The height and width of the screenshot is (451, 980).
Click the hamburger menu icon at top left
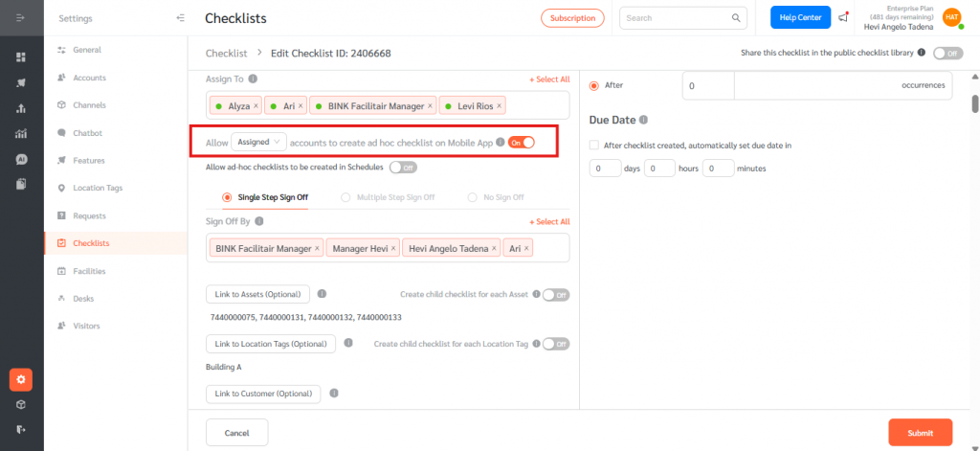tap(21, 18)
